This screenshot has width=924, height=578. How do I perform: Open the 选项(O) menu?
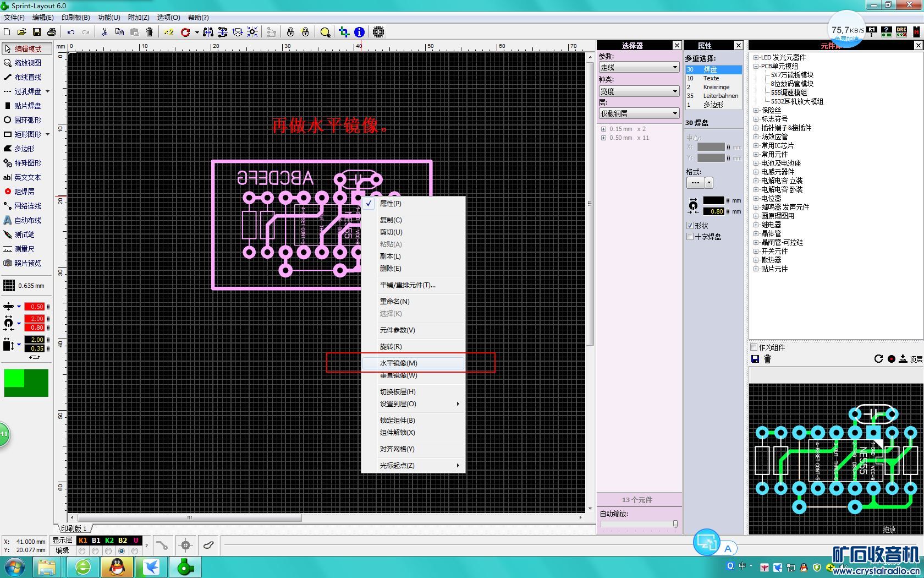pyautogui.click(x=168, y=18)
